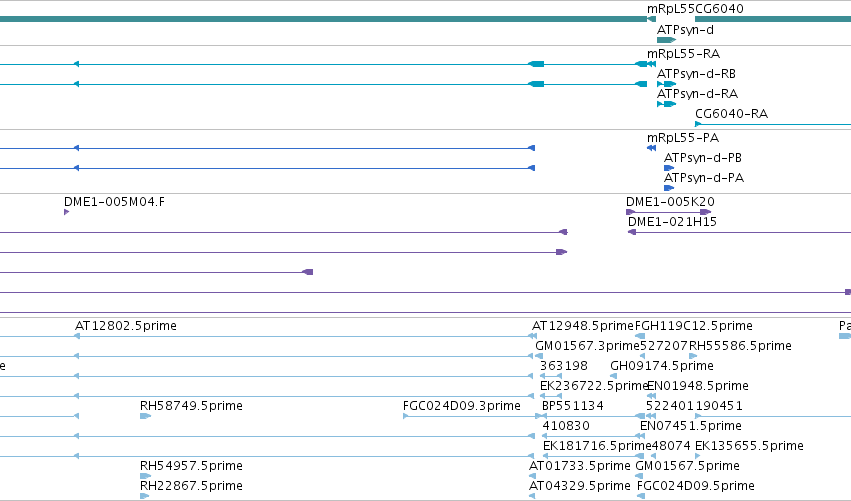The image size is (851, 501).
Task: Click the BP551134 alignment label
Action: [x=573, y=406]
